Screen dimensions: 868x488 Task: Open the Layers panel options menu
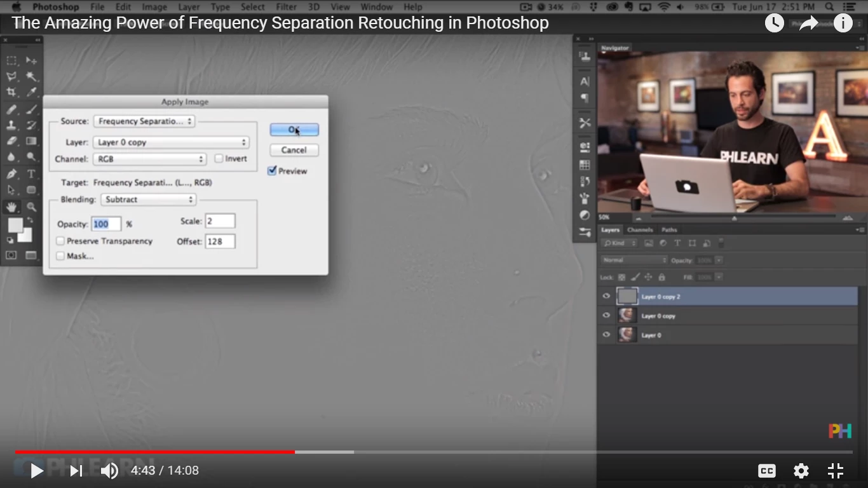coord(860,230)
